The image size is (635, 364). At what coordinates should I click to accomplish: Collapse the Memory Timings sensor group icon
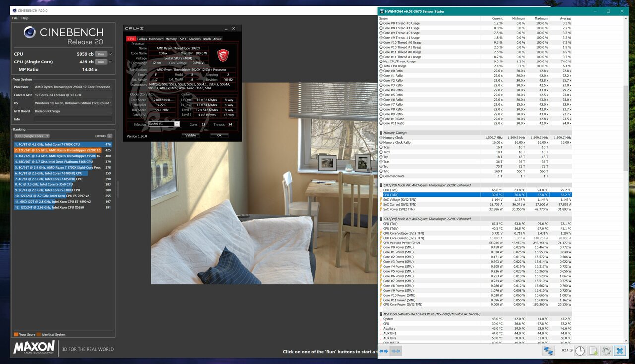pos(381,132)
